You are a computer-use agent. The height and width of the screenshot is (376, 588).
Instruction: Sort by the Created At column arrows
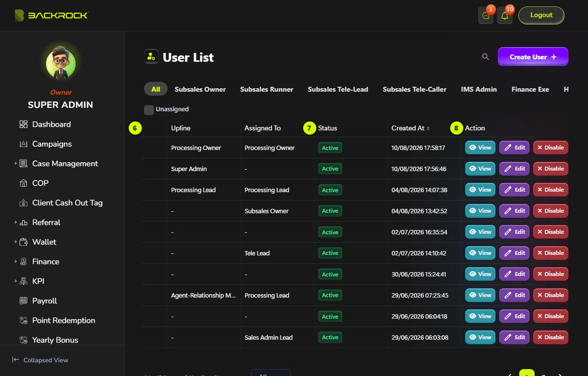coord(428,128)
